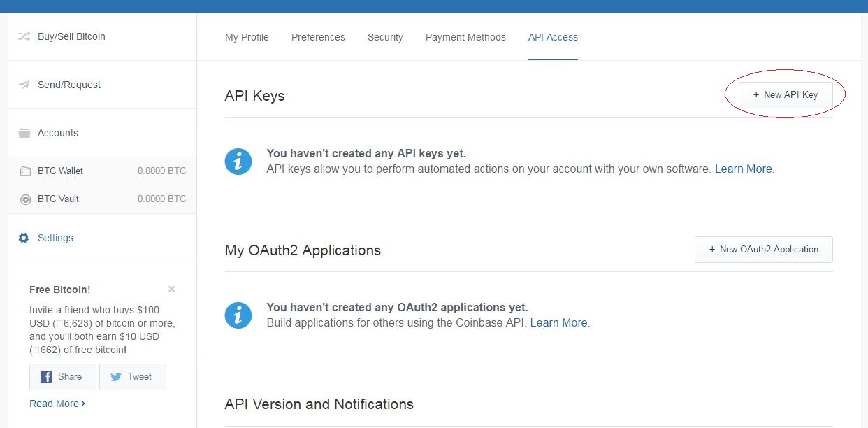This screenshot has width=868, height=428.
Task: Click the Read More link
Action: coord(57,404)
